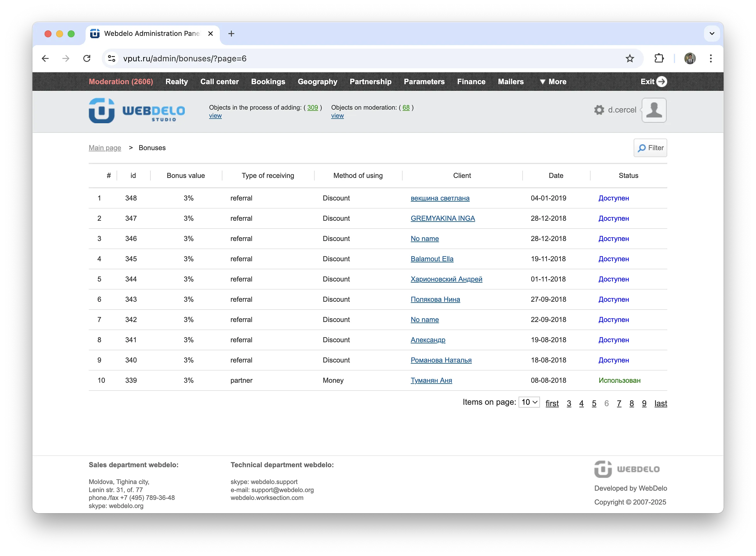
Task: Open new browser tab
Action: tap(231, 34)
